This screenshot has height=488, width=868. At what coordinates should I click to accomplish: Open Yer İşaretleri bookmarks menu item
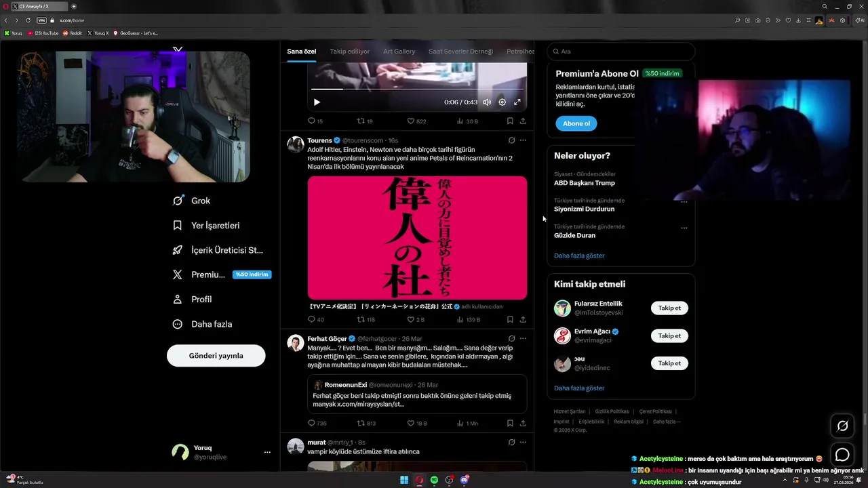[206, 225]
